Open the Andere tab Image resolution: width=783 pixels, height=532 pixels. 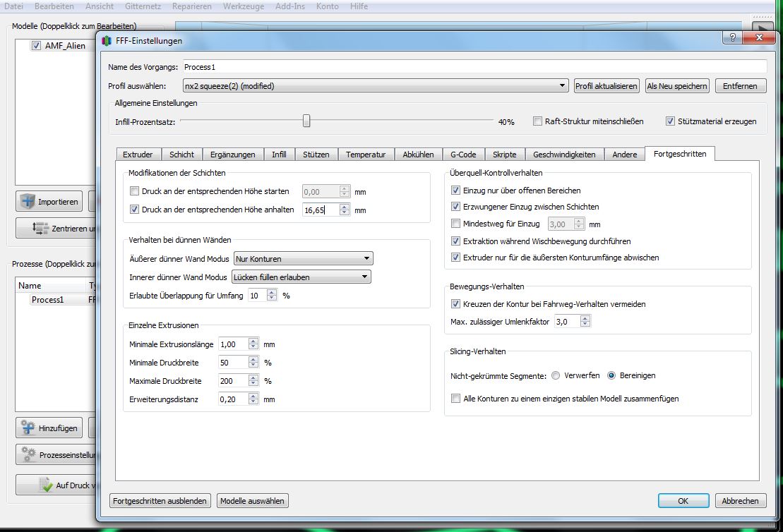[x=625, y=155]
